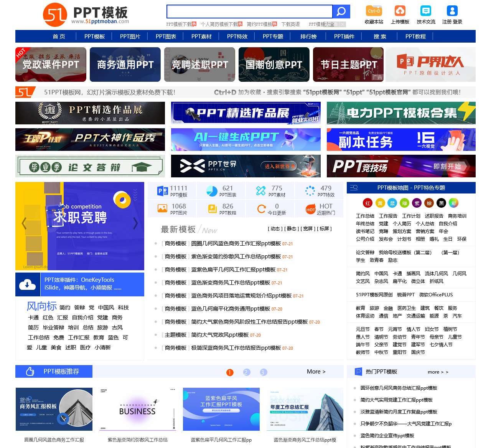This screenshot has height=448, width=491.
Task: Open 圆圈几何风蓝色商务工作汇报ppt模板 link in latest list
Action: pos(236,243)
